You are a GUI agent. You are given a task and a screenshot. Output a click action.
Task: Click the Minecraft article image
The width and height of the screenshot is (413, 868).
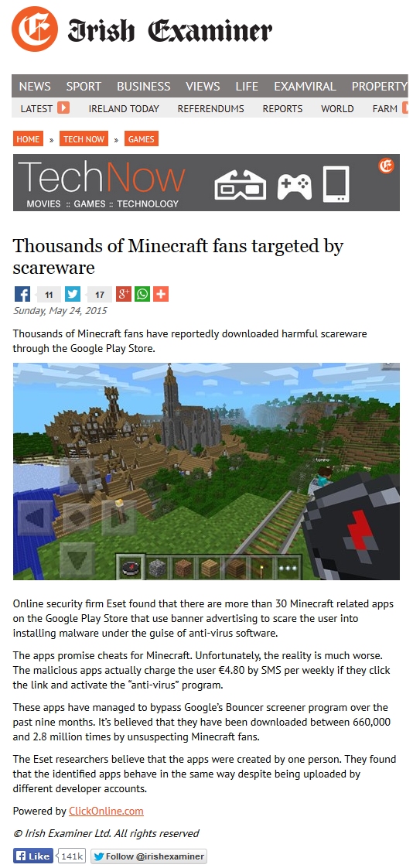(x=206, y=471)
